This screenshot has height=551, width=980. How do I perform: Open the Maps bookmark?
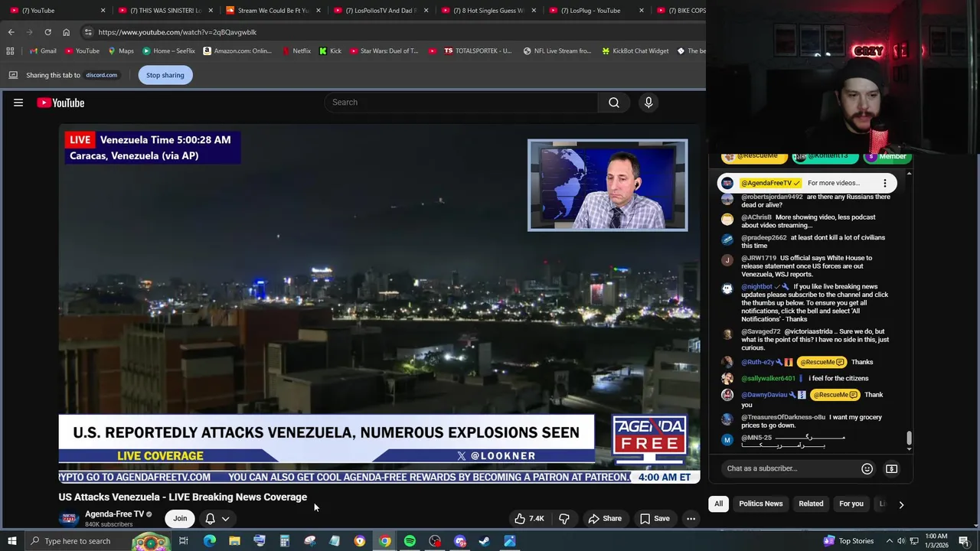(121, 51)
